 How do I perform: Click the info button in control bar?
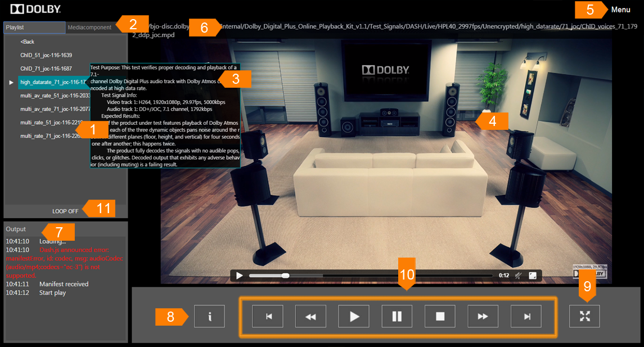pos(209,317)
